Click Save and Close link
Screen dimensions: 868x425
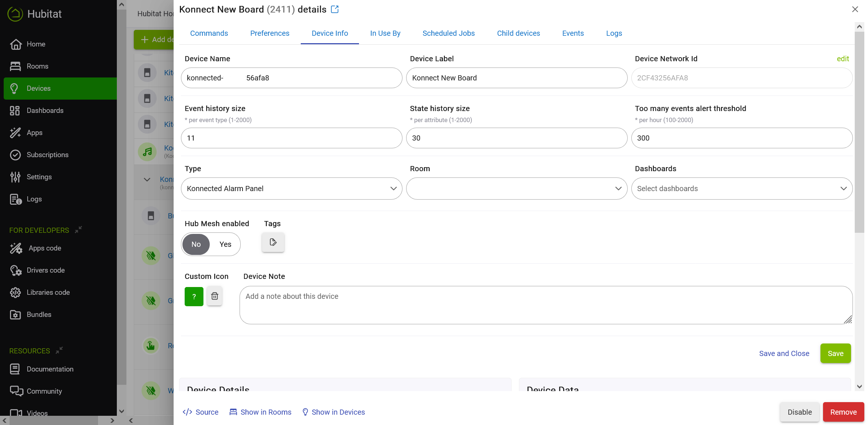[x=784, y=353]
